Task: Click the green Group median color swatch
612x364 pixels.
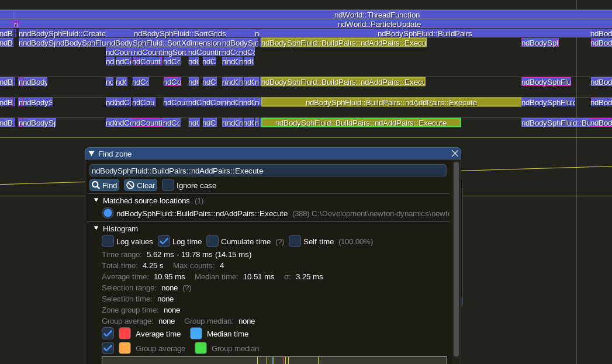Action: coord(200,348)
